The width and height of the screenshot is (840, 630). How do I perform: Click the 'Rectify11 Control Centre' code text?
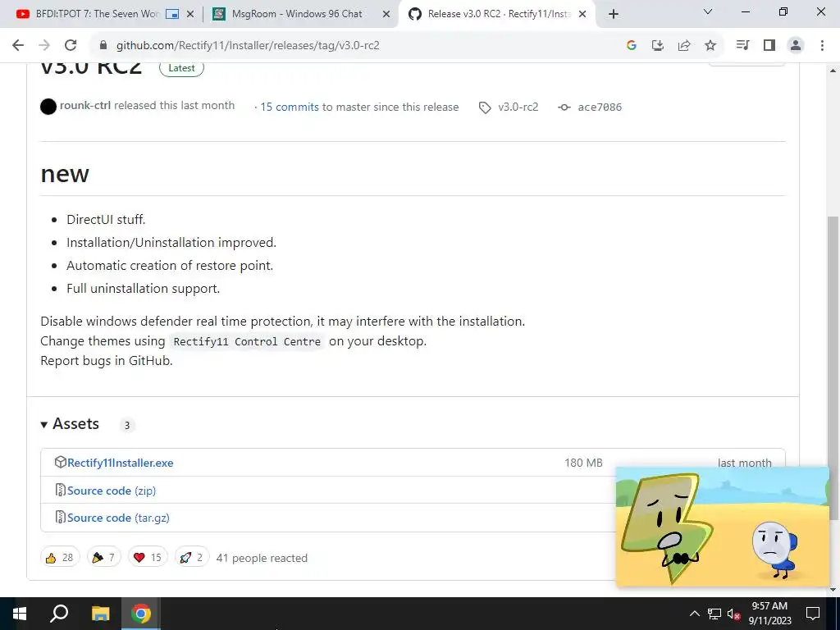(247, 342)
